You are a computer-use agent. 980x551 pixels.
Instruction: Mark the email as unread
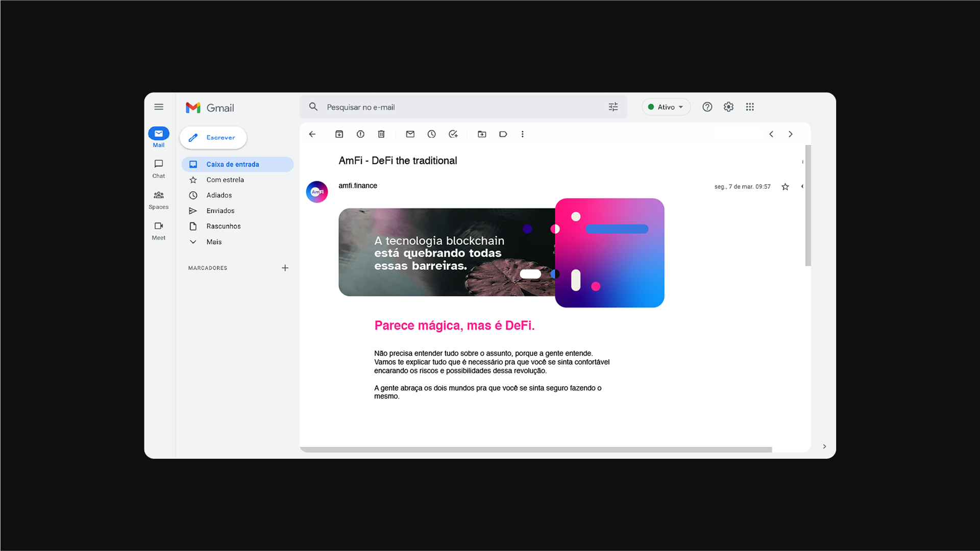click(x=410, y=134)
